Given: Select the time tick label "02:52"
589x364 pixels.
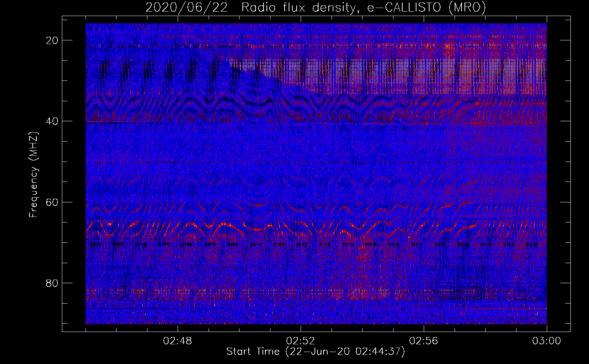Looking at the screenshot, I should [x=301, y=341].
